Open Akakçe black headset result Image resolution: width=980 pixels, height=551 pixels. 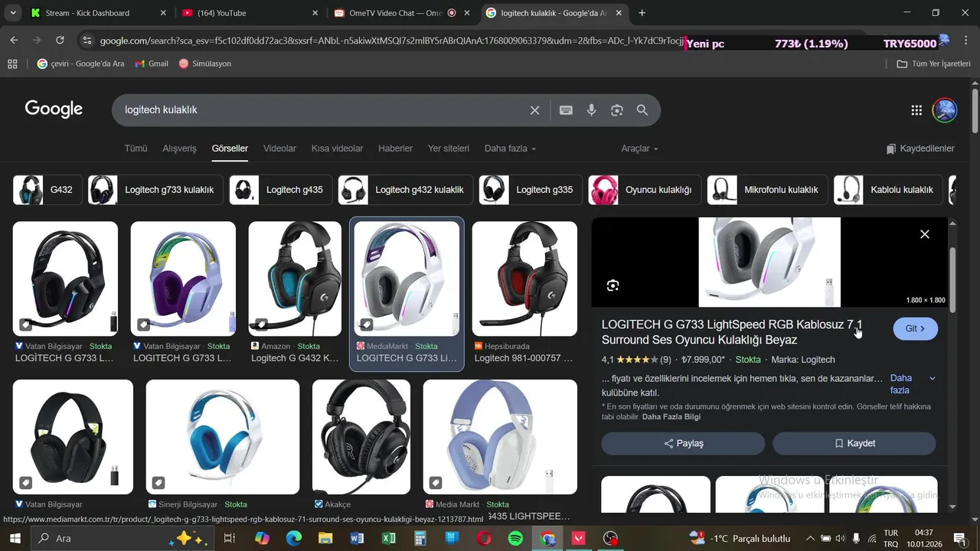[x=361, y=437]
